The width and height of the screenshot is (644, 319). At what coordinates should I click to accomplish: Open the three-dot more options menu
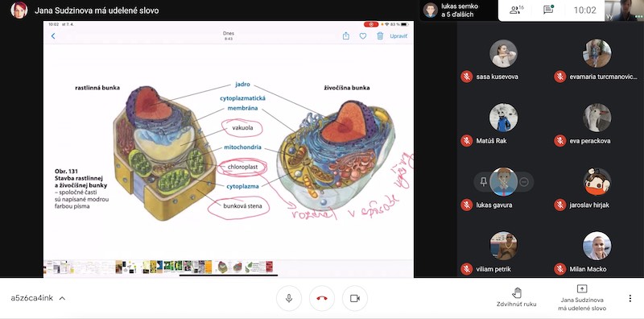tap(630, 298)
